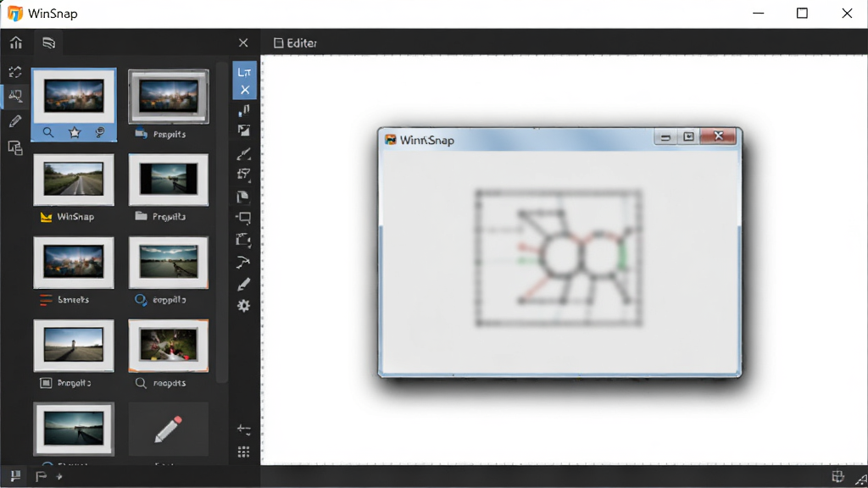Click the WinSnap app icon in main title bar

15,14
